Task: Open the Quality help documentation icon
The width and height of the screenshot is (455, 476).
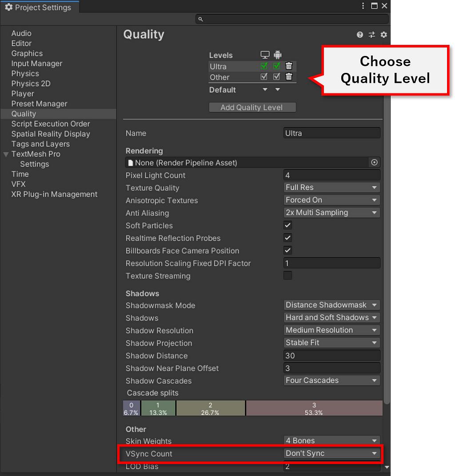Action: 359,35
